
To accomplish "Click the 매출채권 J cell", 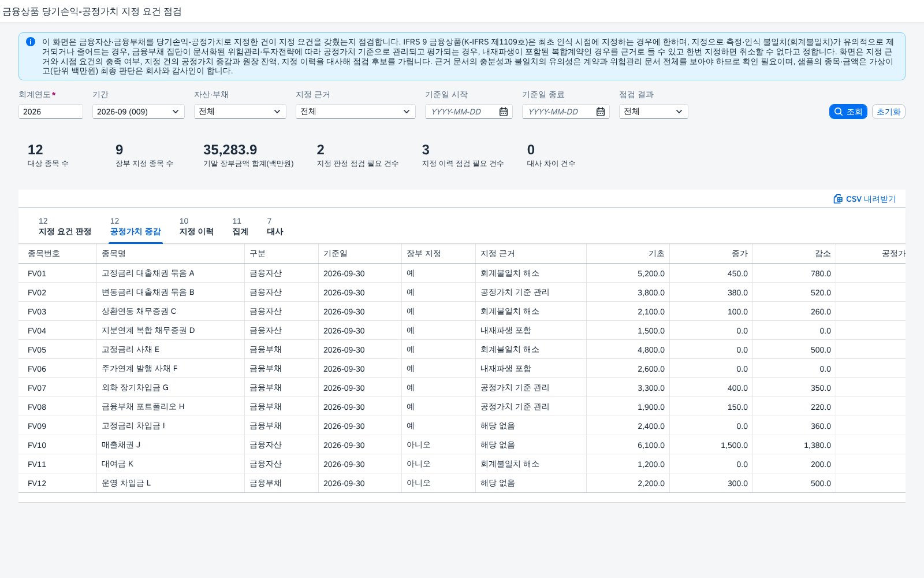I will tap(171, 445).
